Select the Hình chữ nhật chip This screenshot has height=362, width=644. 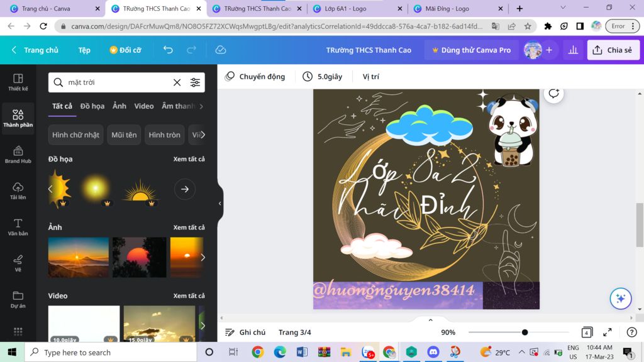[75, 134]
